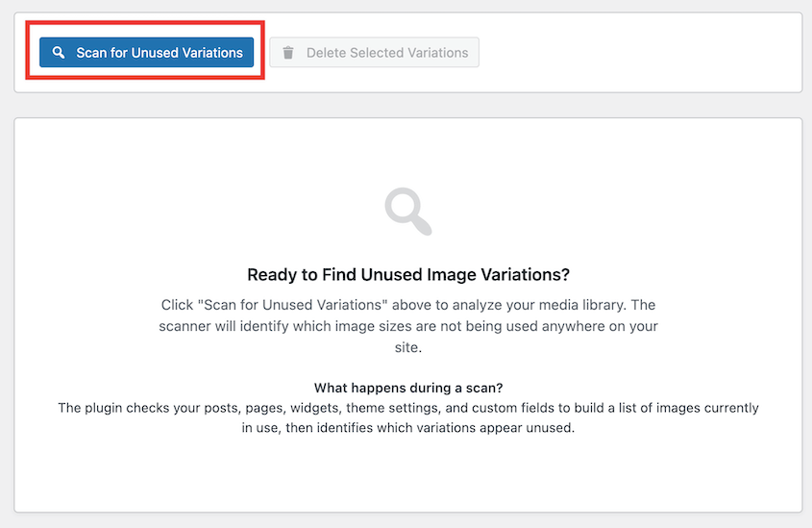This screenshot has width=812, height=528.
Task: Click the large gray magnifying glass icon
Action: 407,212
